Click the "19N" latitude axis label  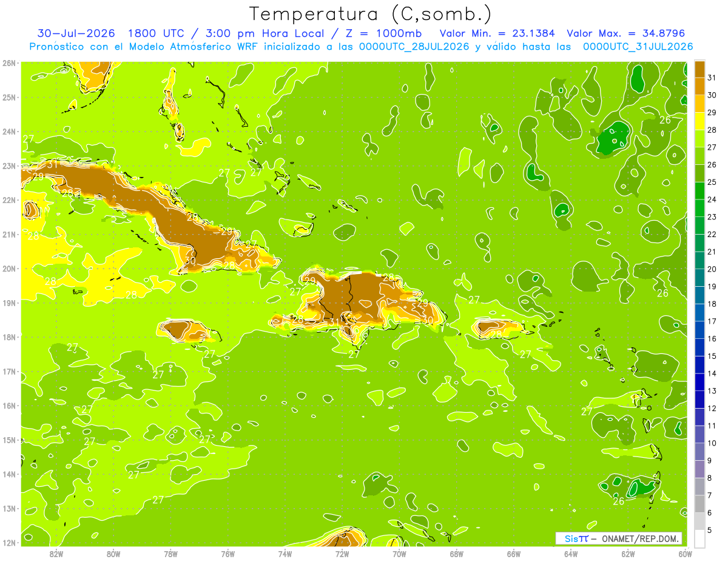[x=8, y=303]
